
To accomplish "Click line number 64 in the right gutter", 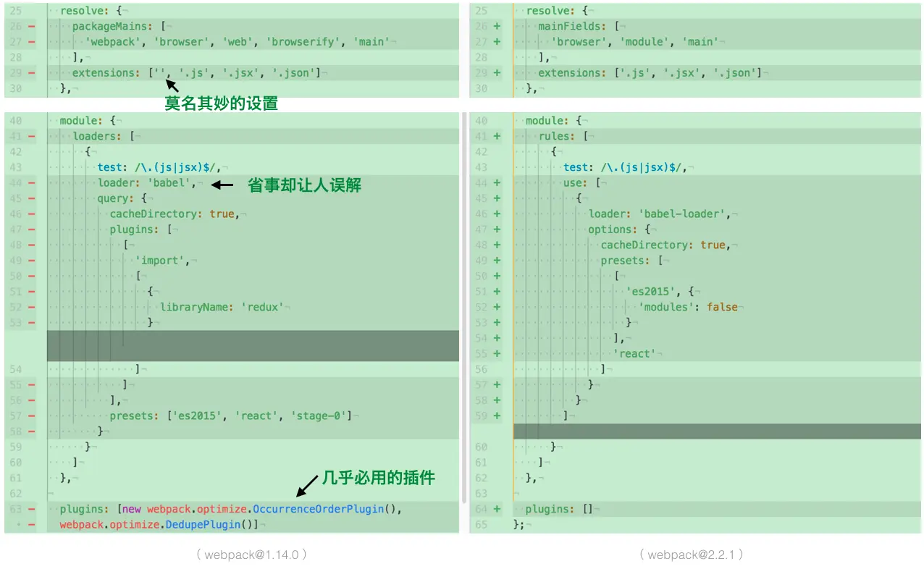I will [482, 509].
